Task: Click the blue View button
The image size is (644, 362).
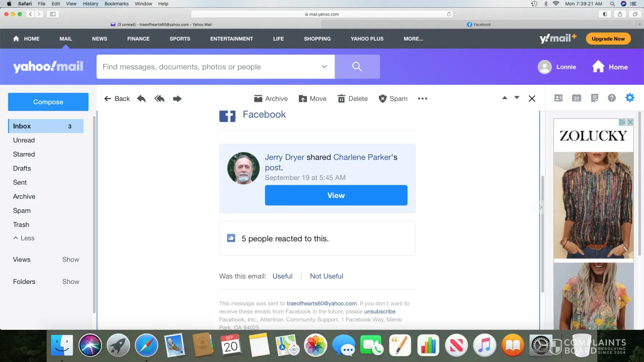Action: coord(336,195)
